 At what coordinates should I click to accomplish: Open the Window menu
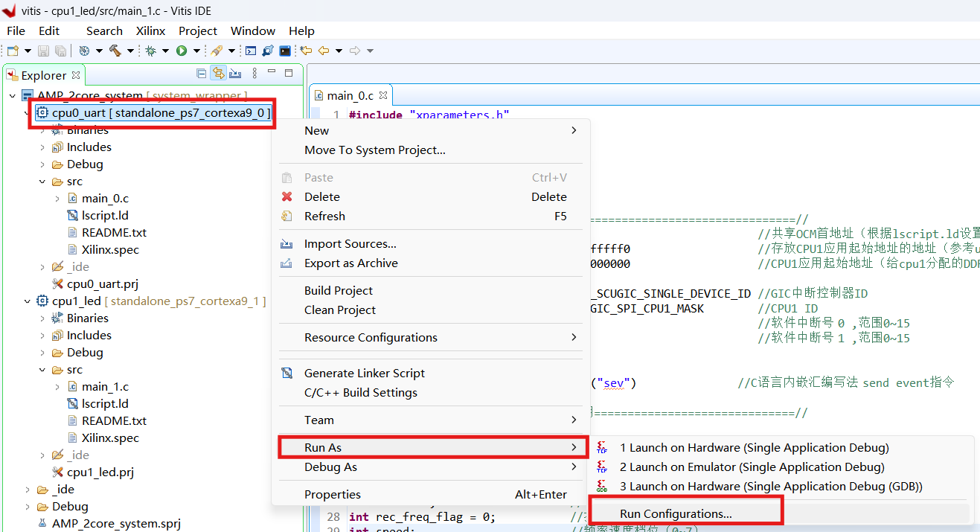(253, 31)
